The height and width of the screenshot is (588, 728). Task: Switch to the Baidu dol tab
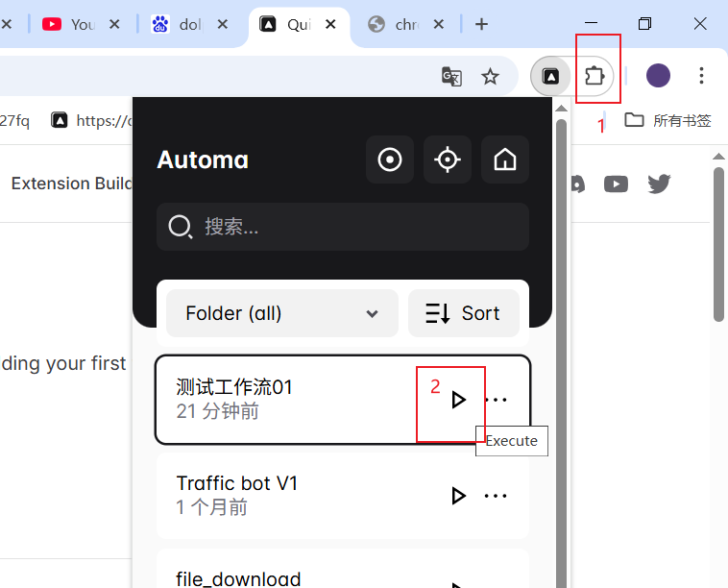(x=177, y=24)
